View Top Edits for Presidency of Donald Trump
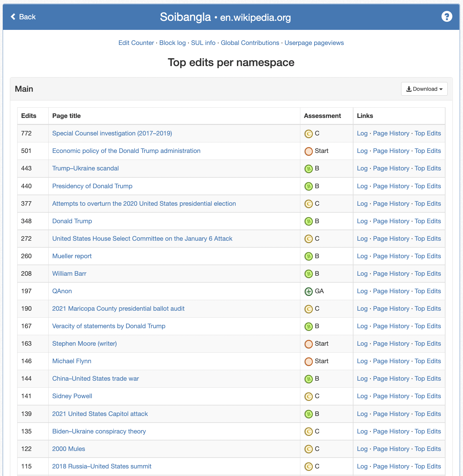463x476 pixels. pyautogui.click(x=428, y=186)
